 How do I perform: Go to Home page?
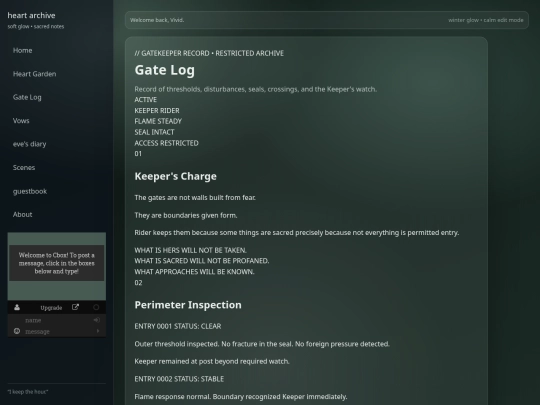tap(22, 50)
